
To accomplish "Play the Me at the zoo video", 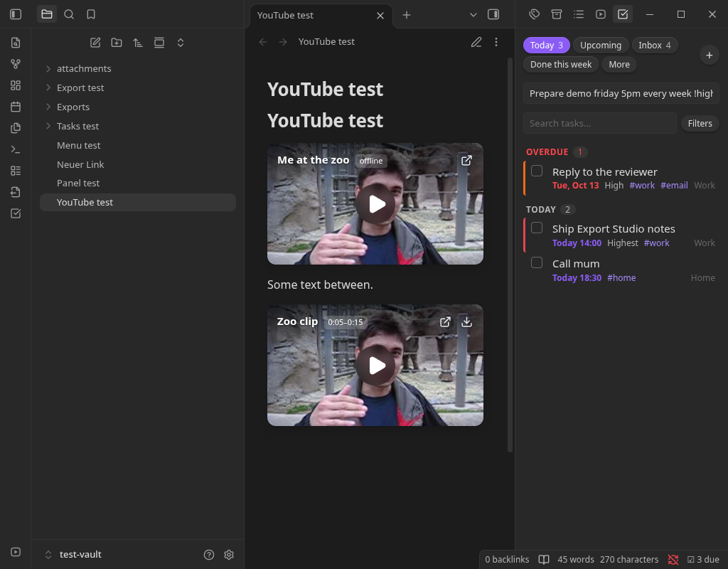I will (375, 204).
